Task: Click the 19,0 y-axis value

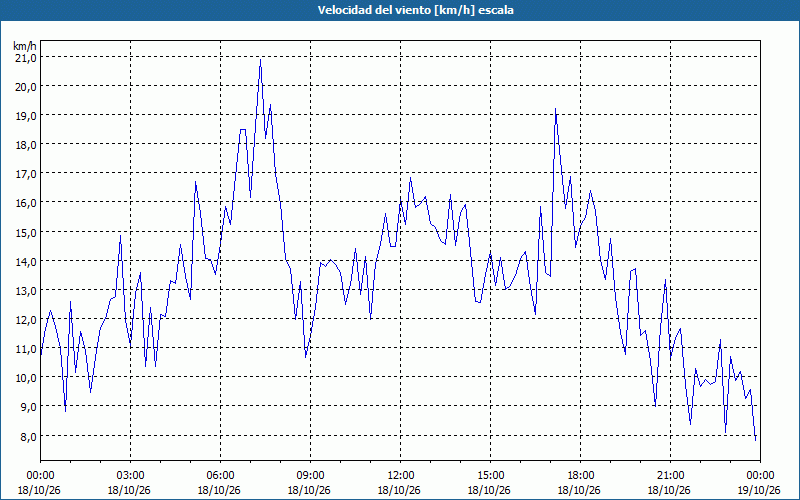Action: 26,116
